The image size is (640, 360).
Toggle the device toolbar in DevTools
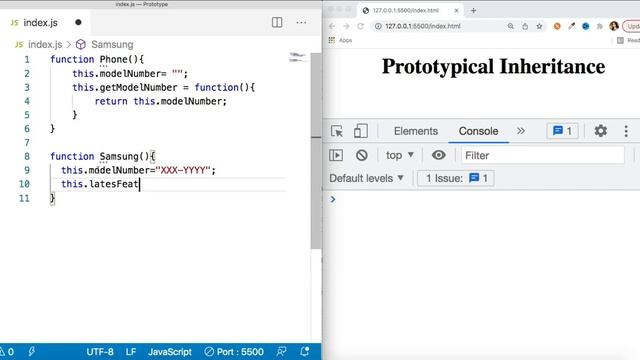(361, 131)
